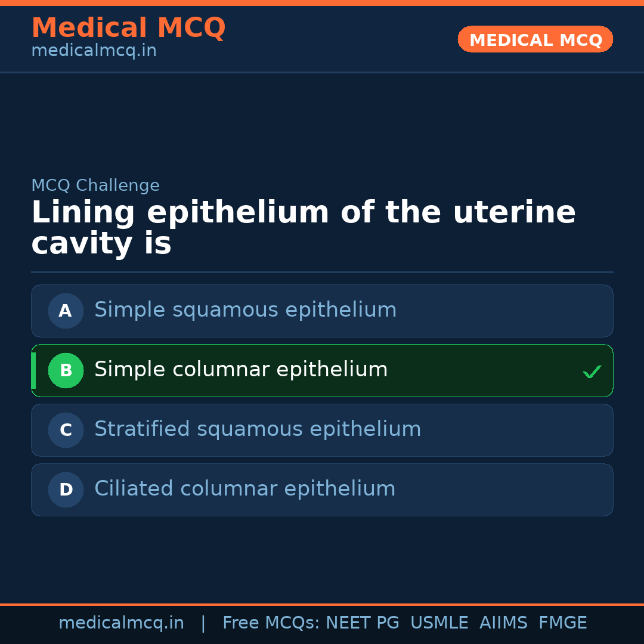
Task: Open the medicalmcq.in link in the footer
Action: [x=121, y=623]
